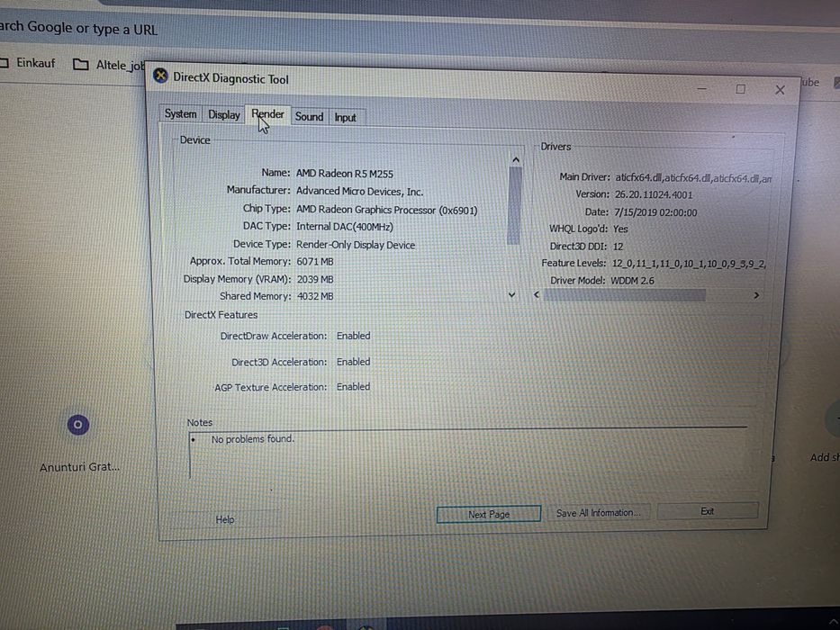Click the Main Driver value text
The height and width of the screenshot is (630, 840).
coord(693,178)
